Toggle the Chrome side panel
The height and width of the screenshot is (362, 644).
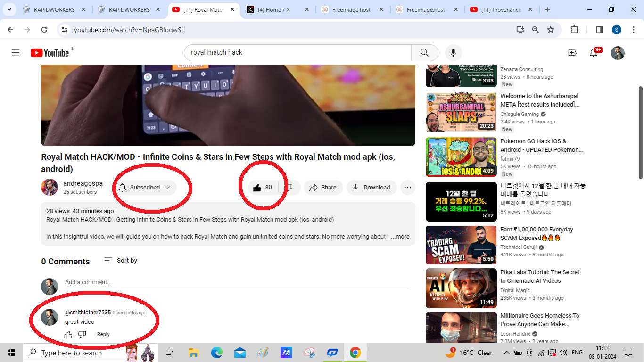[x=600, y=30]
